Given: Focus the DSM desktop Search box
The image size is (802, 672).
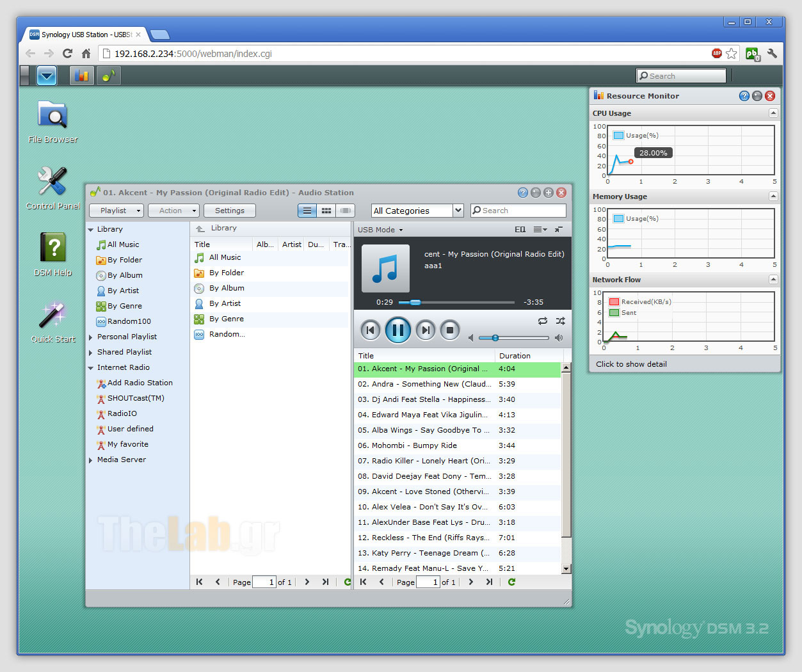Looking at the screenshot, I should [681, 76].
